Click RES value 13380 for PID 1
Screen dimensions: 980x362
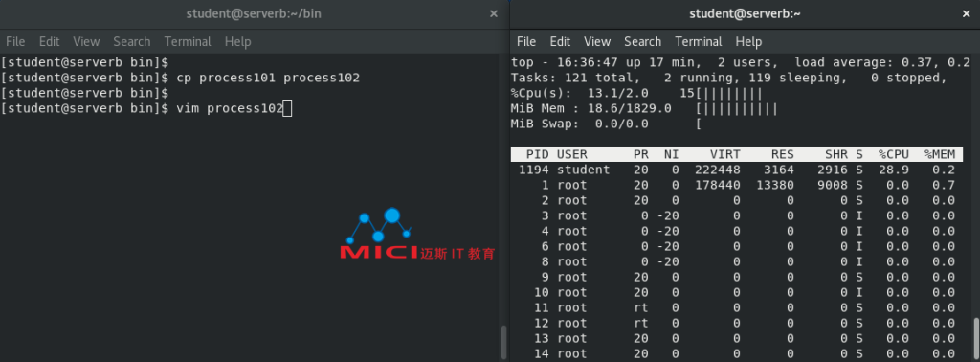pos(775,185)
